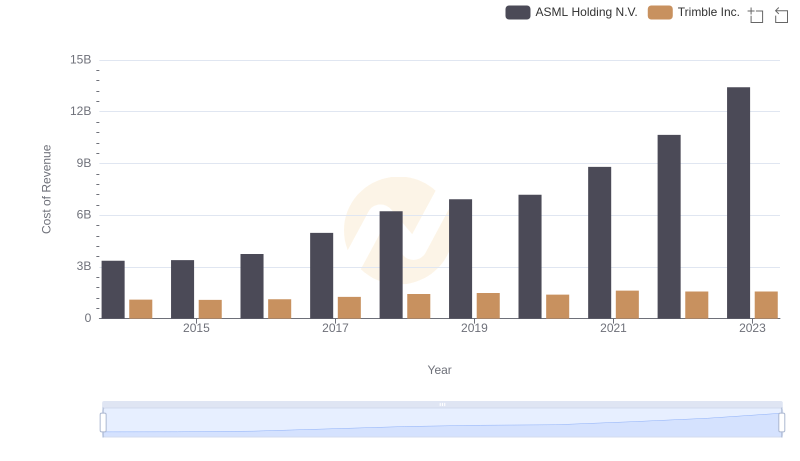Click the Trimble orange legend swatch
Screen dimensions: 800x461
[x=660, y=12]
